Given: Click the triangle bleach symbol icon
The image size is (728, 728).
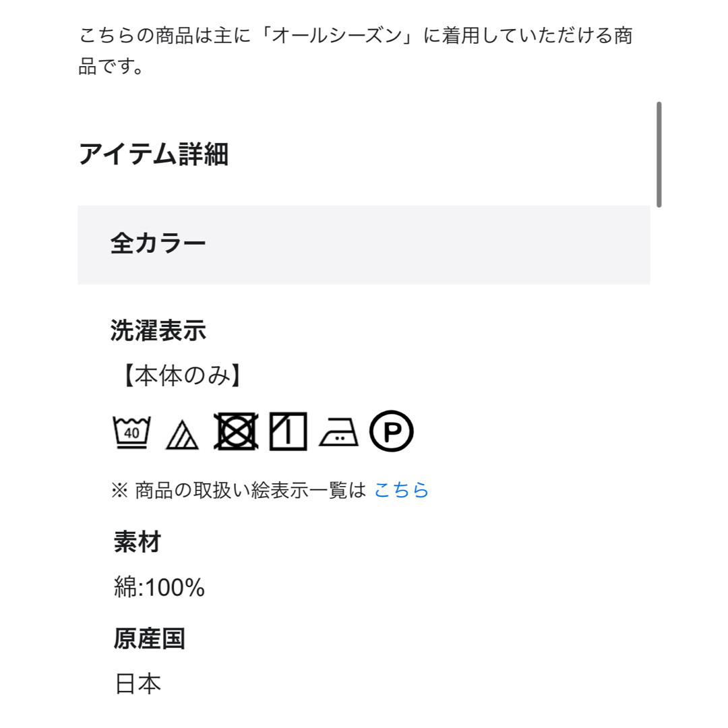Looking at the screenshot, I should point(182,435).
